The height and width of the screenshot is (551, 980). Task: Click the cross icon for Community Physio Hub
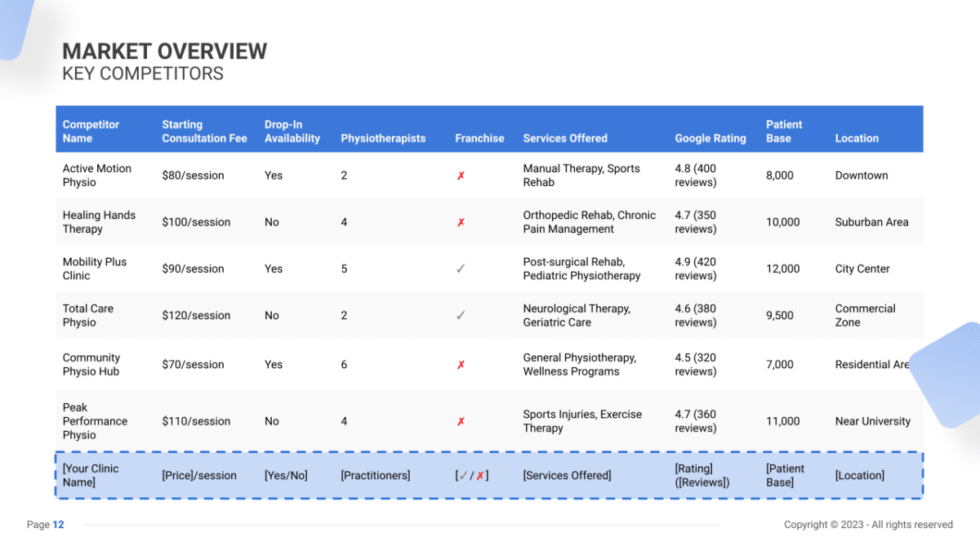coord(462,364)
